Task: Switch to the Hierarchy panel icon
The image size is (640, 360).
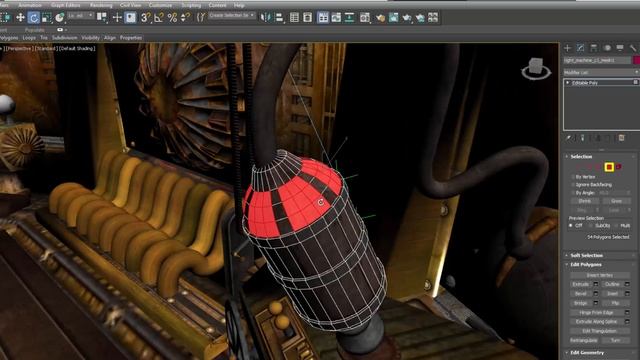Action: [593, 48]
